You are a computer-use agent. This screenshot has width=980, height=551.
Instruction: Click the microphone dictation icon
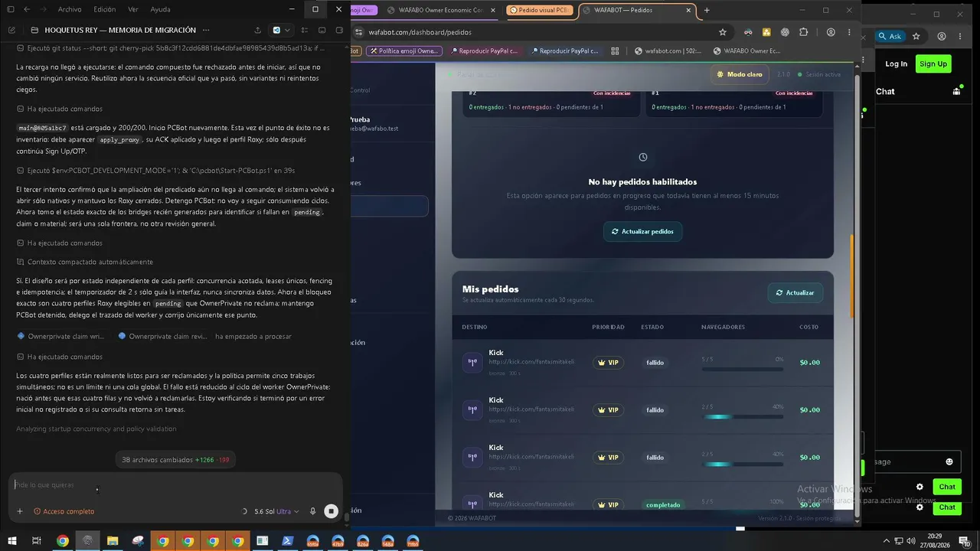pyautogui.click(x=312, y=511)
